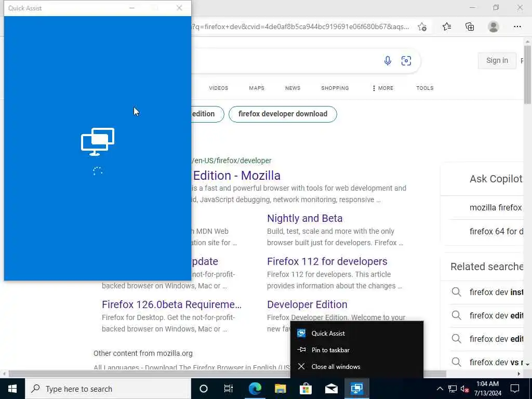
Task: Open File Explorer from the taskbar
Action: coord(280,389)
